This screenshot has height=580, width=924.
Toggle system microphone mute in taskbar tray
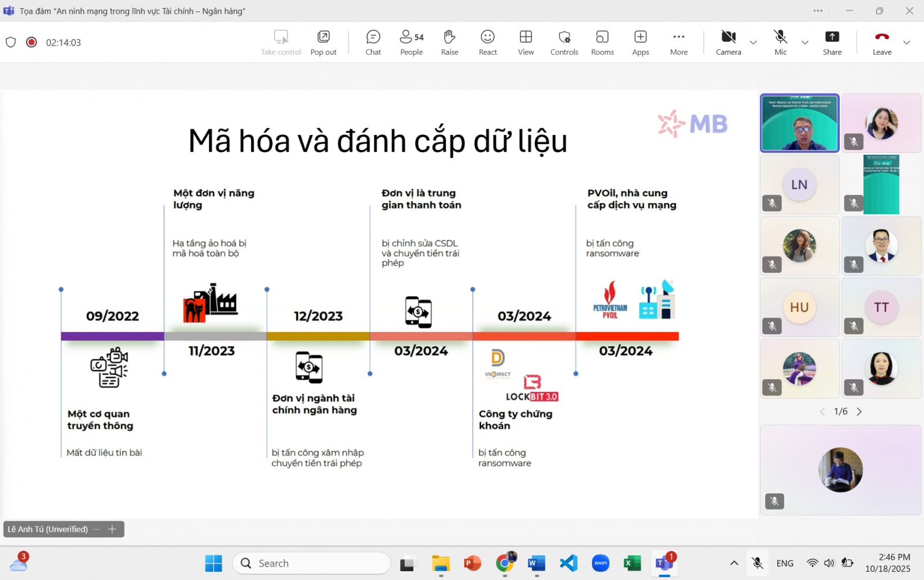(757, 563)
